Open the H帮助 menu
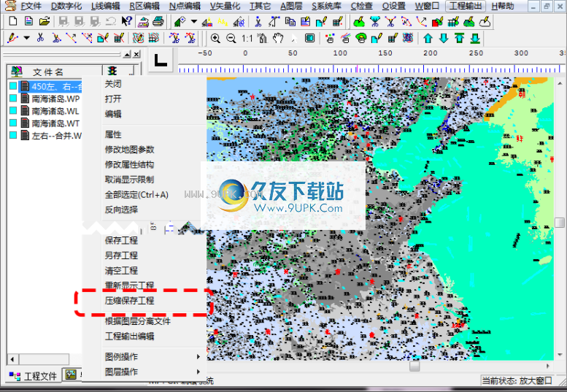 (503, 6)
